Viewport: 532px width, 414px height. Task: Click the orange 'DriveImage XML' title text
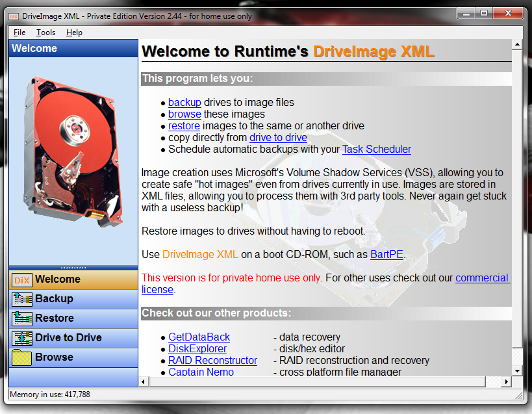coord(374,51)
